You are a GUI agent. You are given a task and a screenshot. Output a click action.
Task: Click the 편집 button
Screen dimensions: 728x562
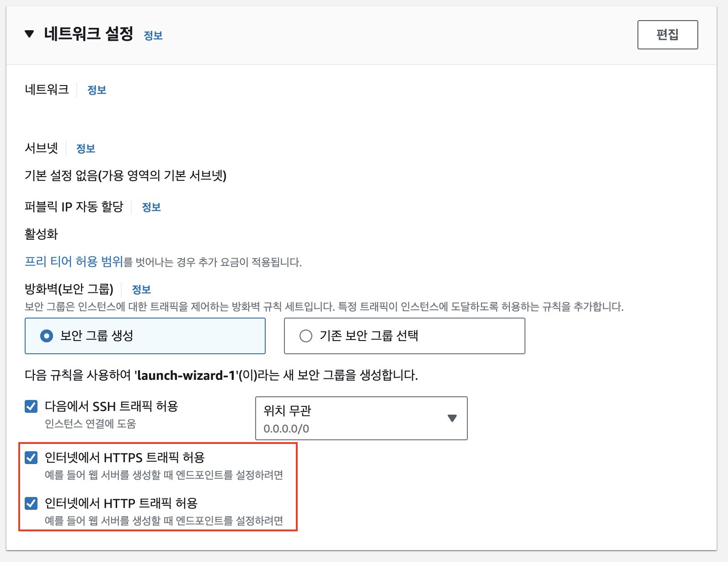[x=668, y=34]
